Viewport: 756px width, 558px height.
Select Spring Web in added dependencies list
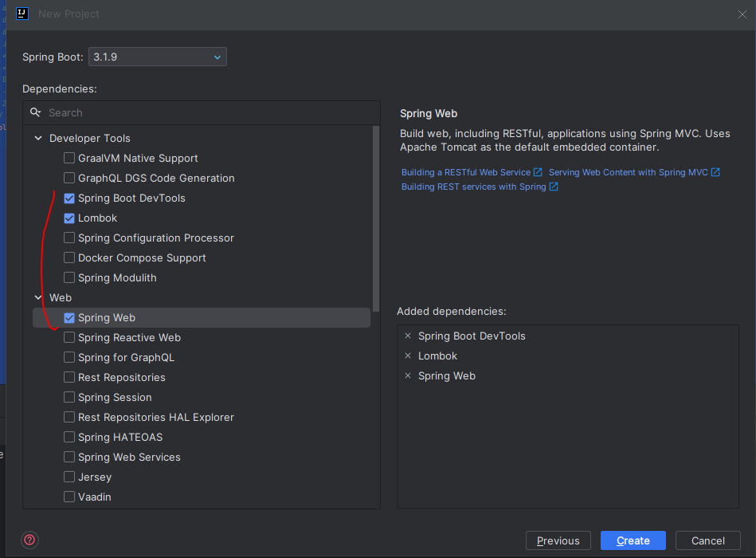coord(446,375)
